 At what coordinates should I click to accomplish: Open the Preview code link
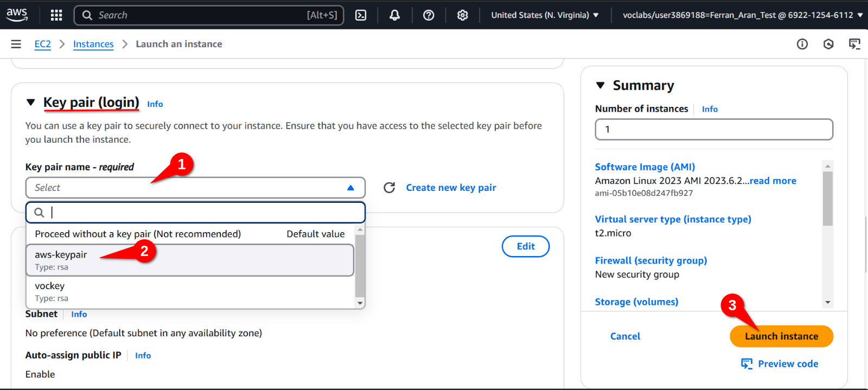point(780,364)
